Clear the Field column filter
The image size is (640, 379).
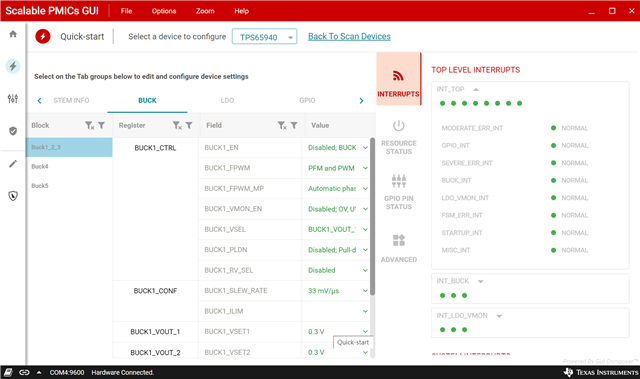click(282, 125)
